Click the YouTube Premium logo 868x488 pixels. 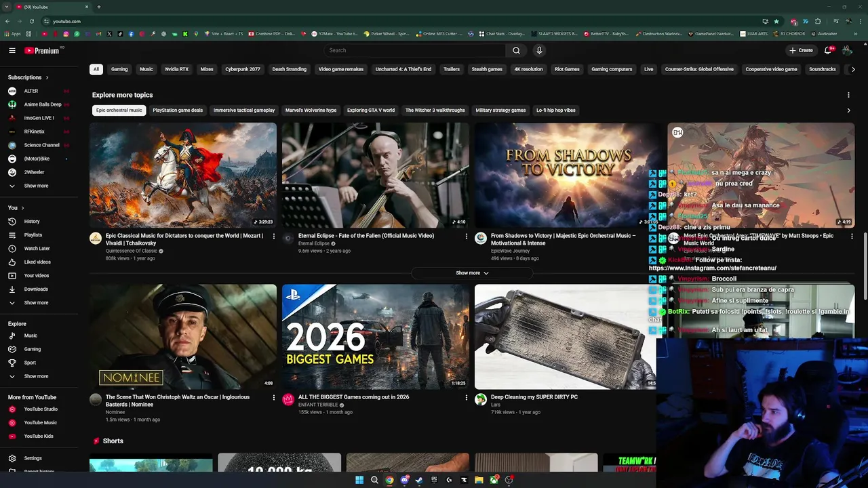[x=42, y=50]
